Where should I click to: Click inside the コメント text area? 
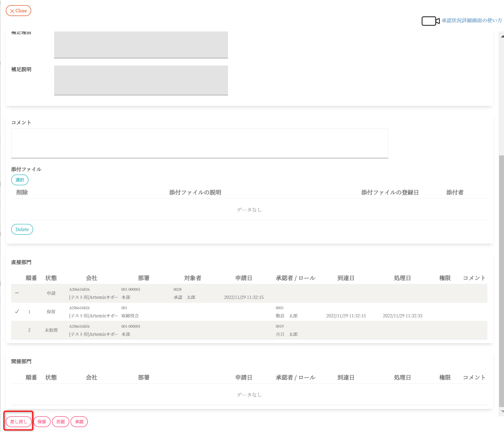[x=199, y=143]
